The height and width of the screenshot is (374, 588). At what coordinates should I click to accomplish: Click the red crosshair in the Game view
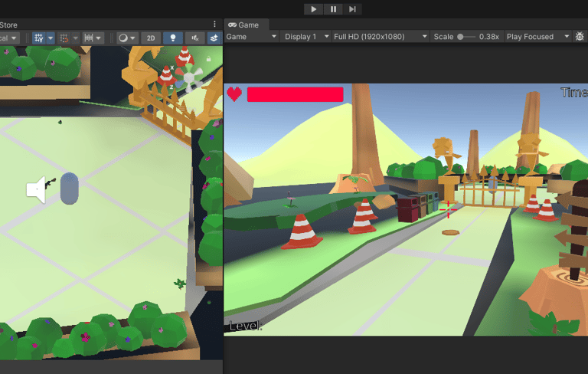tap(448, 209)
